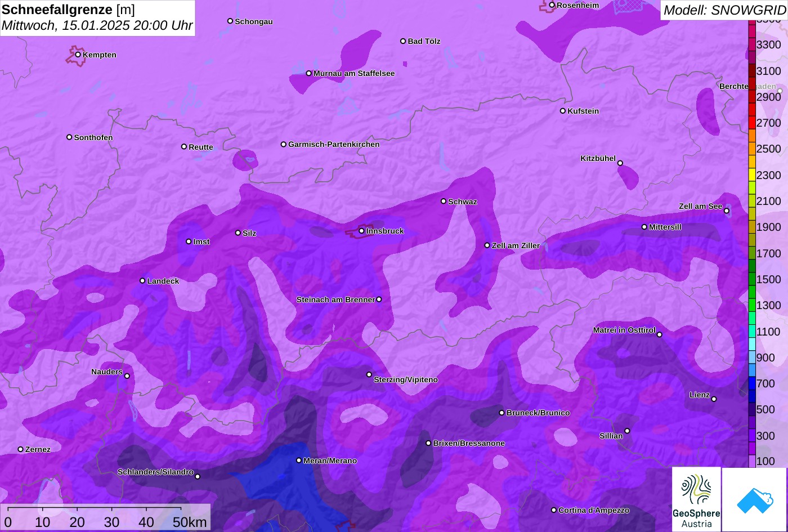Click the green legend swatch near 1500
Image resolution: width=788 pixels, height=532 pixels.
click(752, 280)
